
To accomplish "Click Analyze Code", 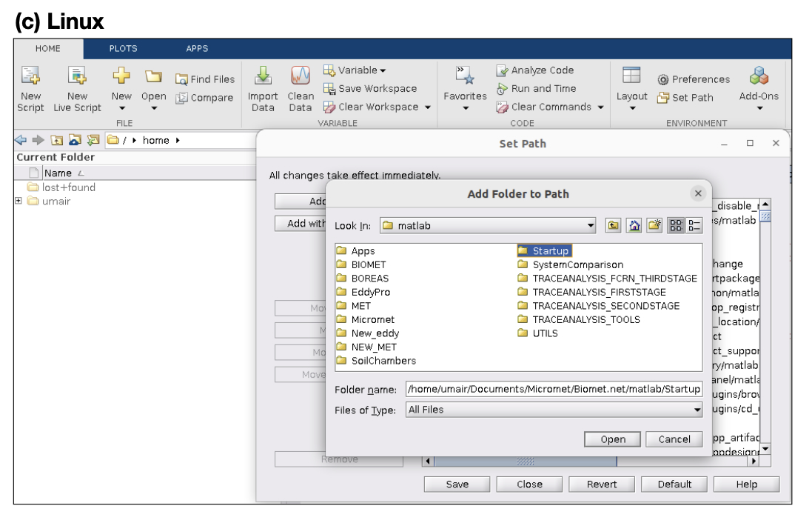I will click(x=535, y=70).
